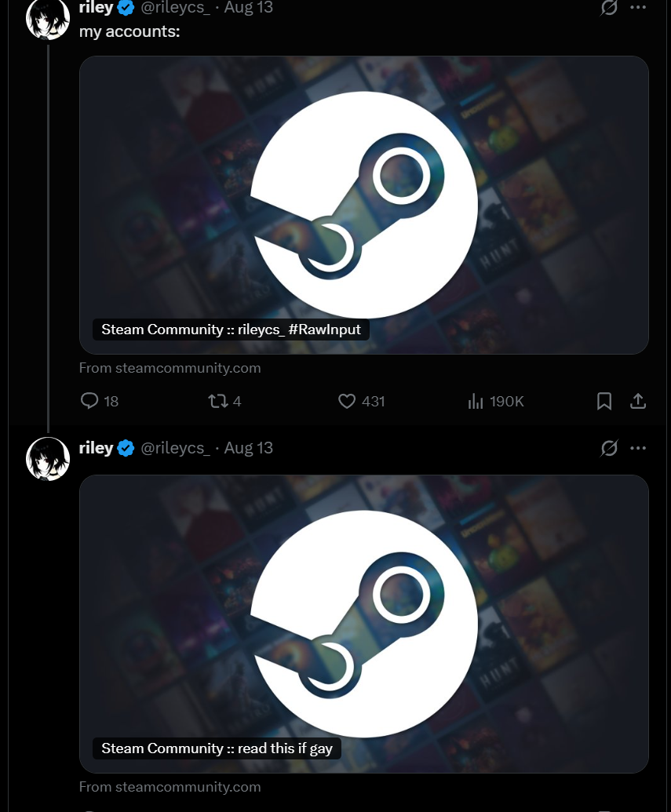671x812 pixels.
Task: Open Grok explain icon on first tweet
Action: coord(609,7)
